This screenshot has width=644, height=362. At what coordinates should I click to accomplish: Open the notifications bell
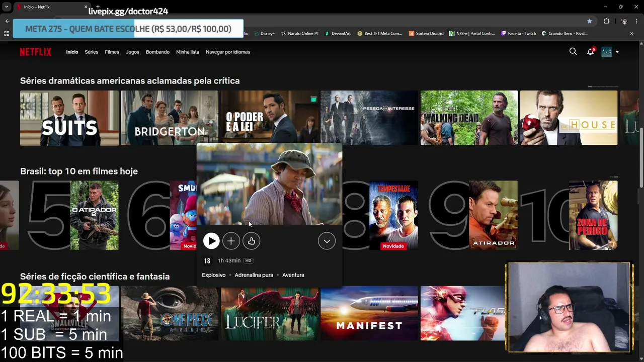click(590, 52)
